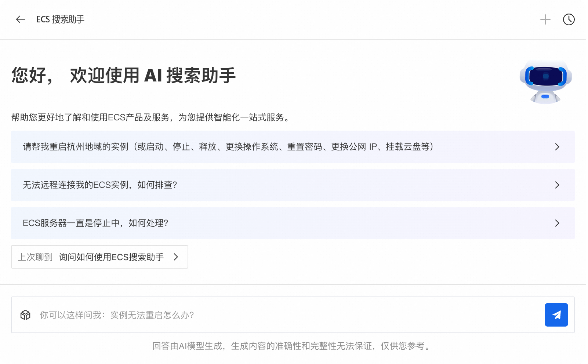Start a new chat with plus icon

tap(545, 19)
